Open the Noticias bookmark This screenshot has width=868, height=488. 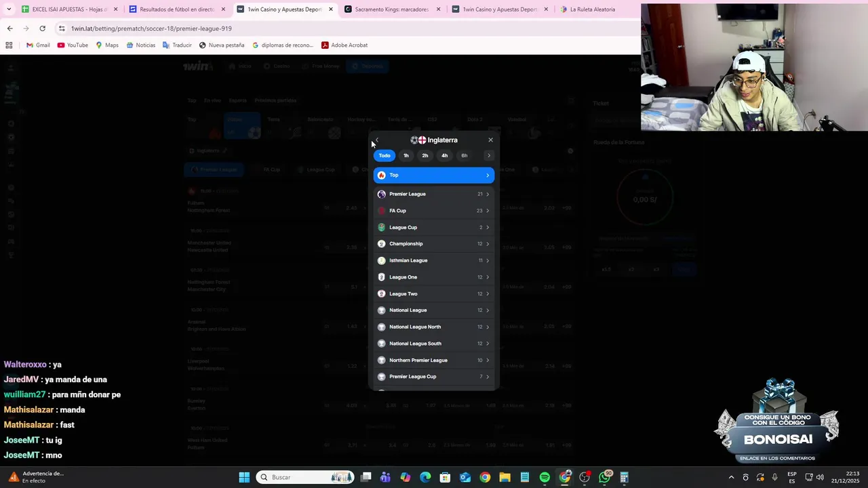click(141, 45)
